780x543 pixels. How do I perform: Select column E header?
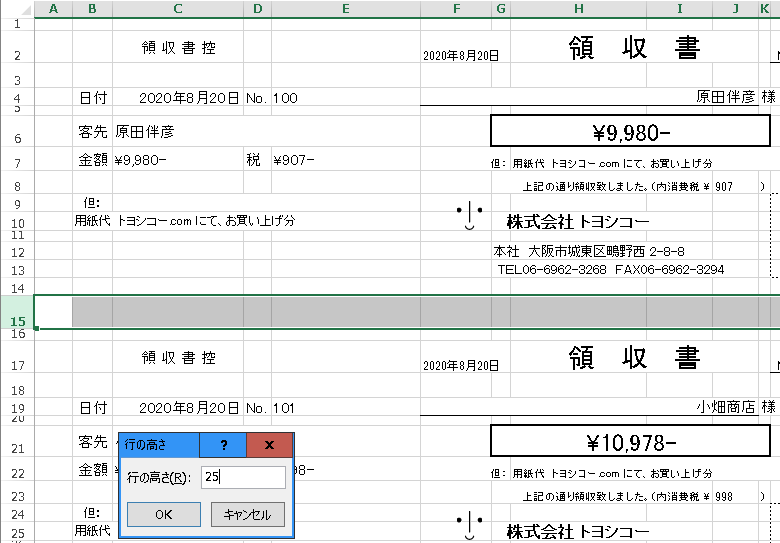click(x=345, y=9)
